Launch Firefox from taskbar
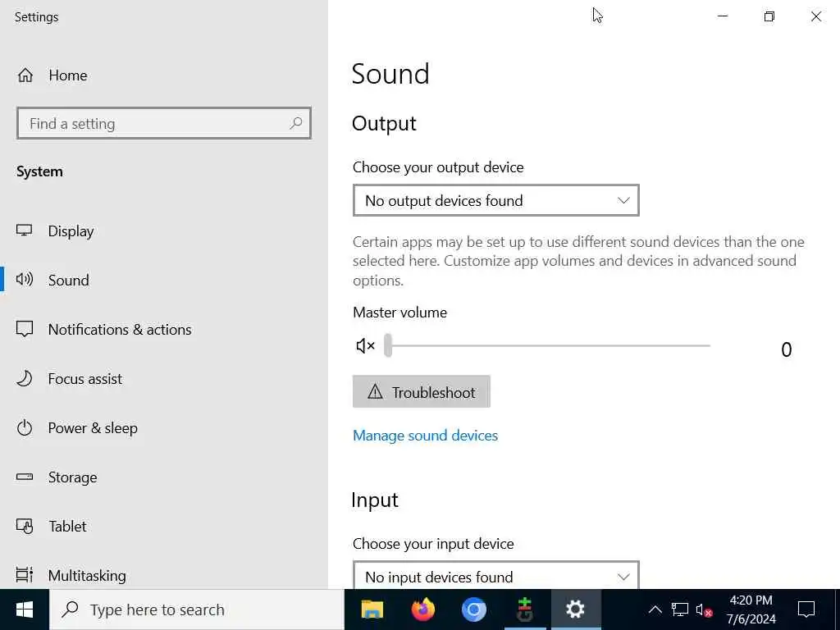The image size is (840, 630). tap(423, 609)
